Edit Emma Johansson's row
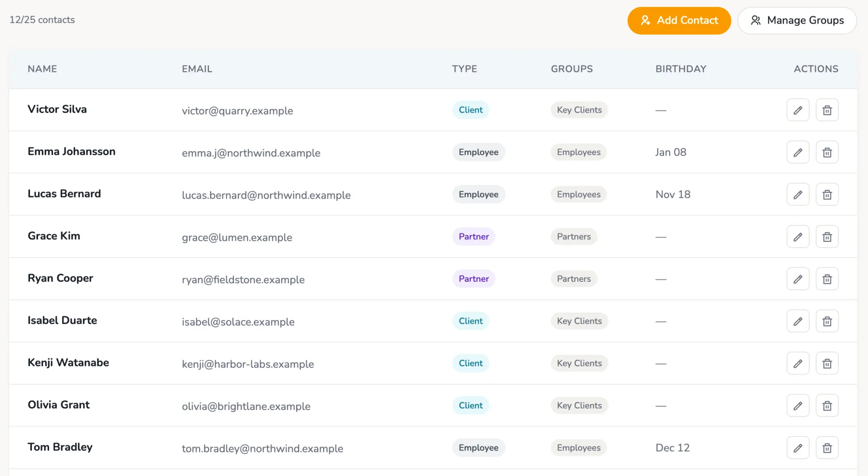 [798, 152]
